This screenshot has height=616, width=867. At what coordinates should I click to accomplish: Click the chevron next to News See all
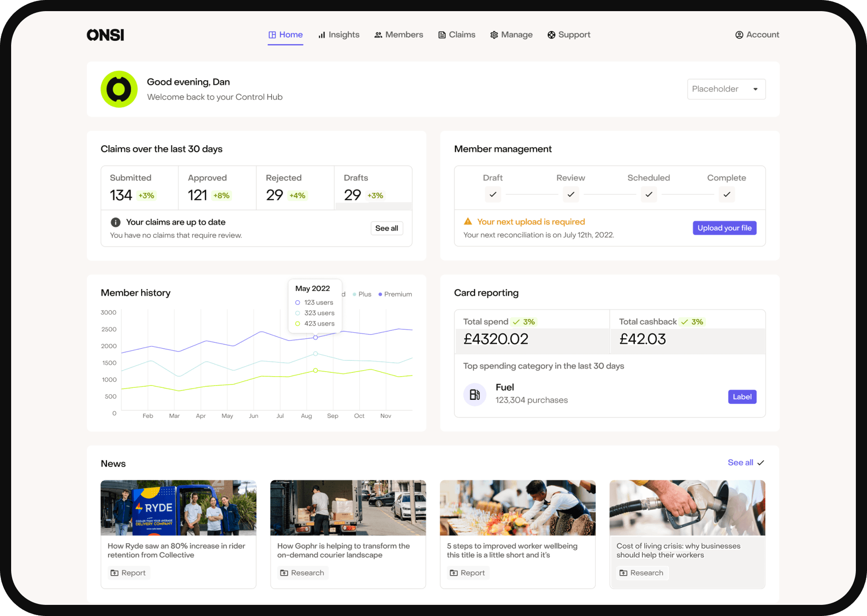point(761,462)
